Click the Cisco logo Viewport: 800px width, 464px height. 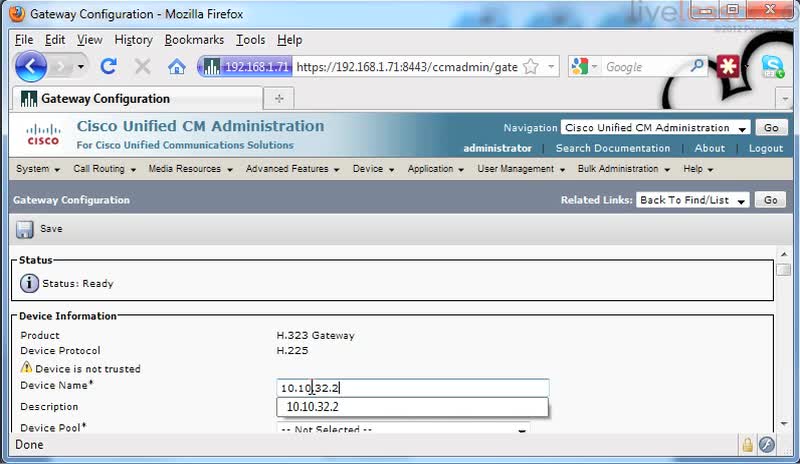pos(43,135)
